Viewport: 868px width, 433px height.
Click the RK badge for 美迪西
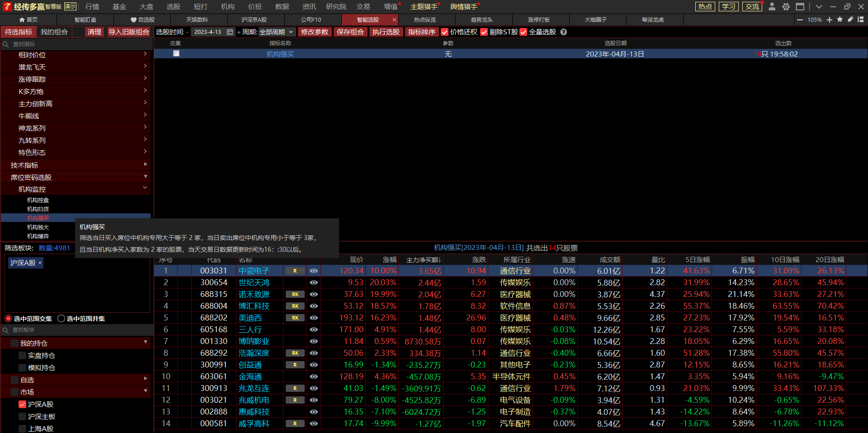[x=295, y=318]
